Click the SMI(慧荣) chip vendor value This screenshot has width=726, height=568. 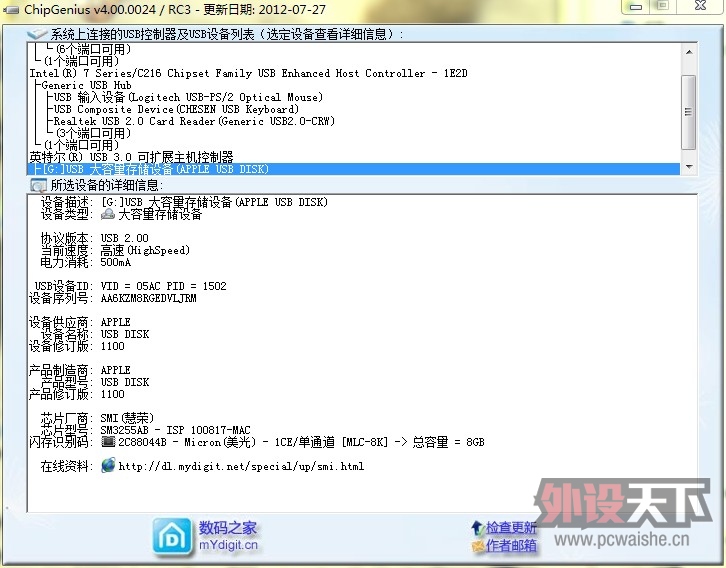pos(127,418)
